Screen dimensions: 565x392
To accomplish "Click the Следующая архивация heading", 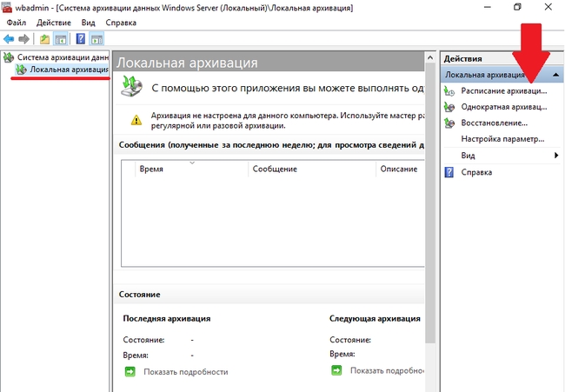I will pos(375,318).
